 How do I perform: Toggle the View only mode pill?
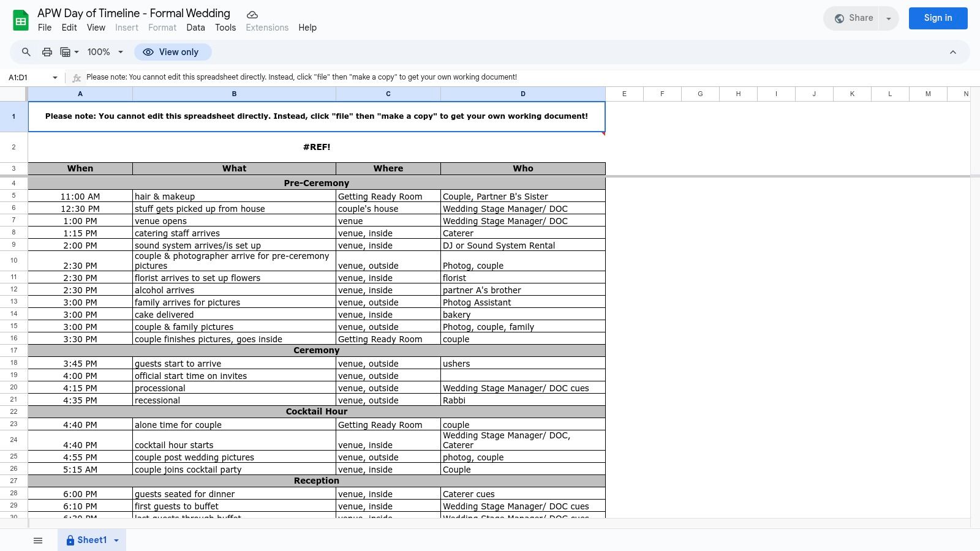coord(173,52)
